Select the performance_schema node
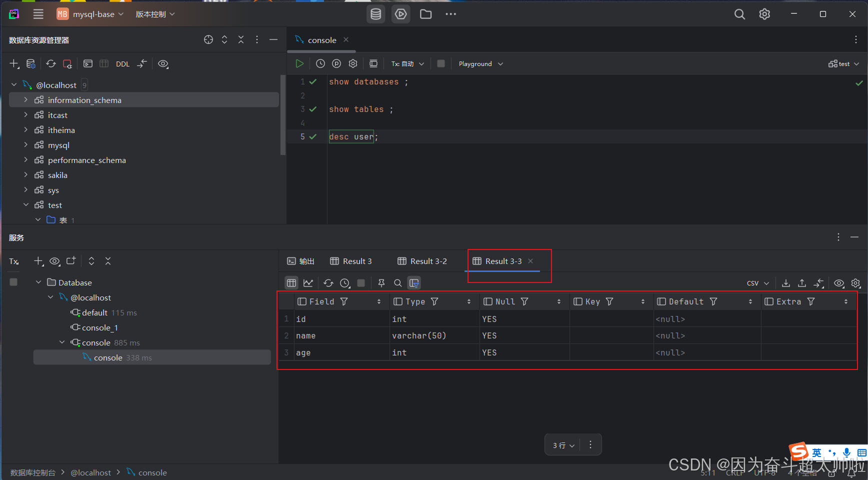868x480 pixels. (x=86, y=160)
